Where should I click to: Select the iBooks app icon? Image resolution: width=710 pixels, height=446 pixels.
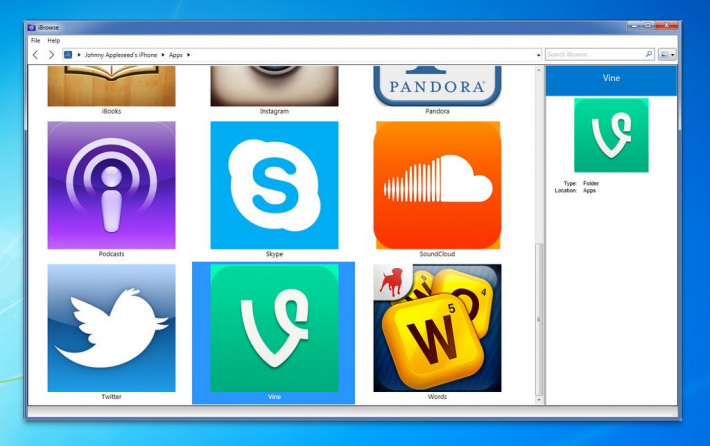tap(111, 86)
